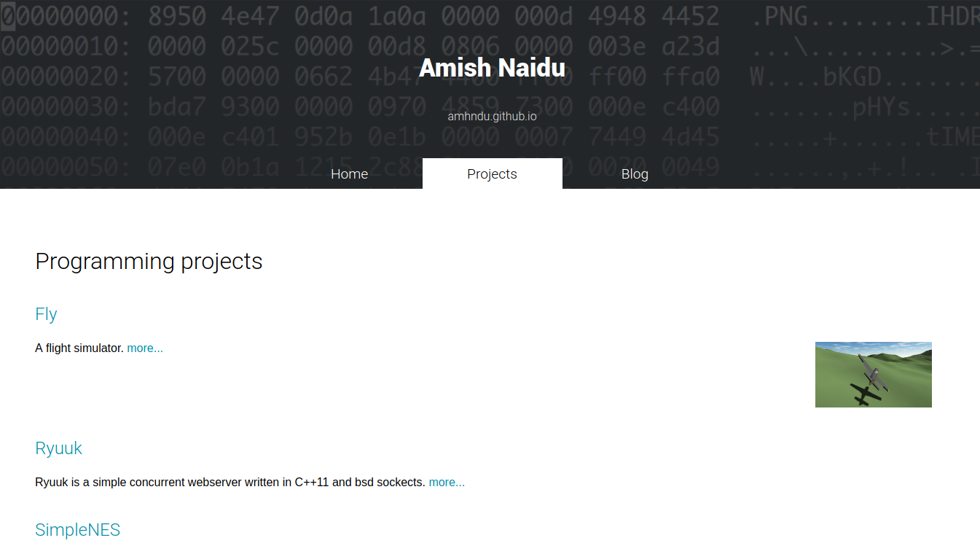
Task: Follow the more... link after flight simulator
Action: [145, 348]
